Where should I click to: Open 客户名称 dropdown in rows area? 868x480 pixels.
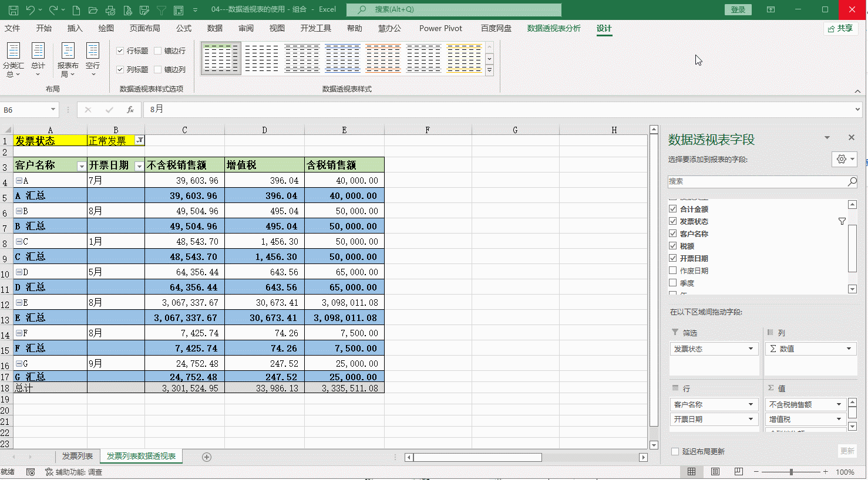click(751, 404)
